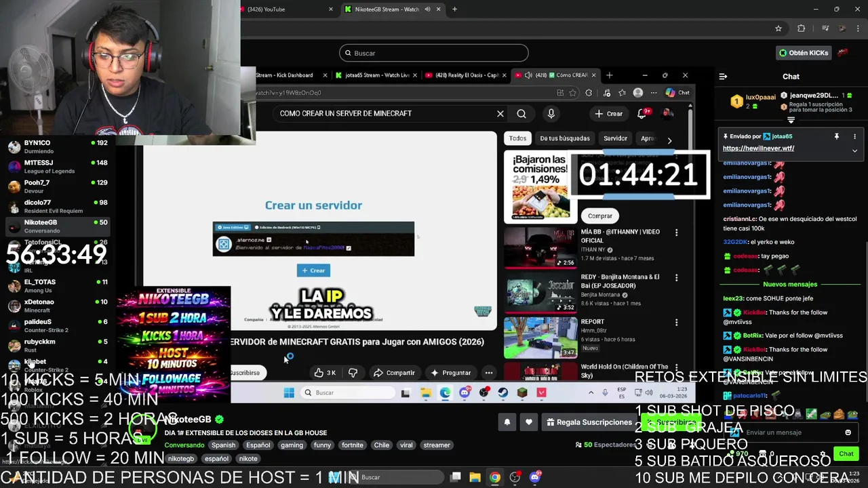Click the ad's Comprar button
This screenshot has height=488, width=868.
[600, 216]
